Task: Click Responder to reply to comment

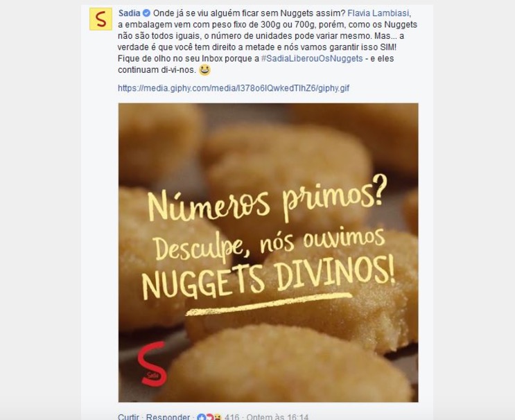Action: [x=168, y=417]
